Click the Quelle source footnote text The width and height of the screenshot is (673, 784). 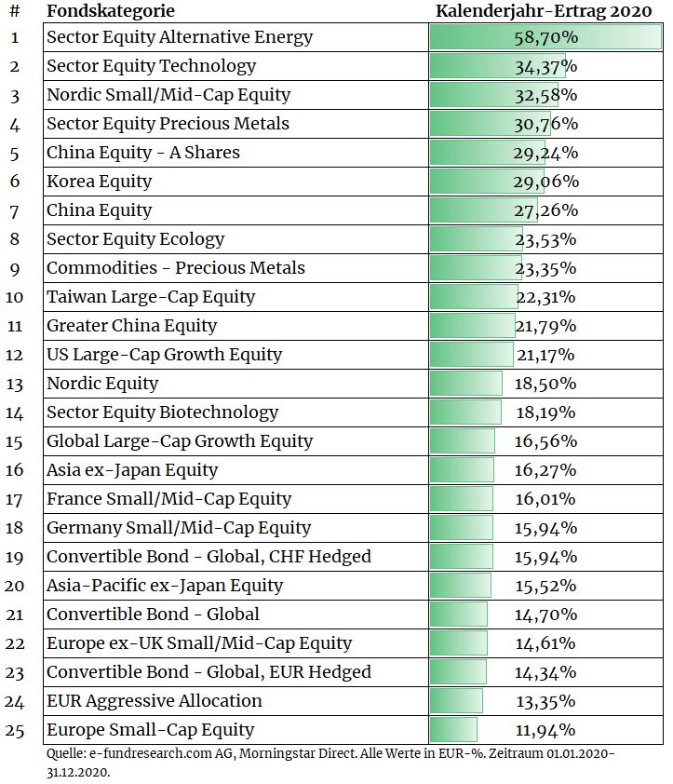point(330,763)
